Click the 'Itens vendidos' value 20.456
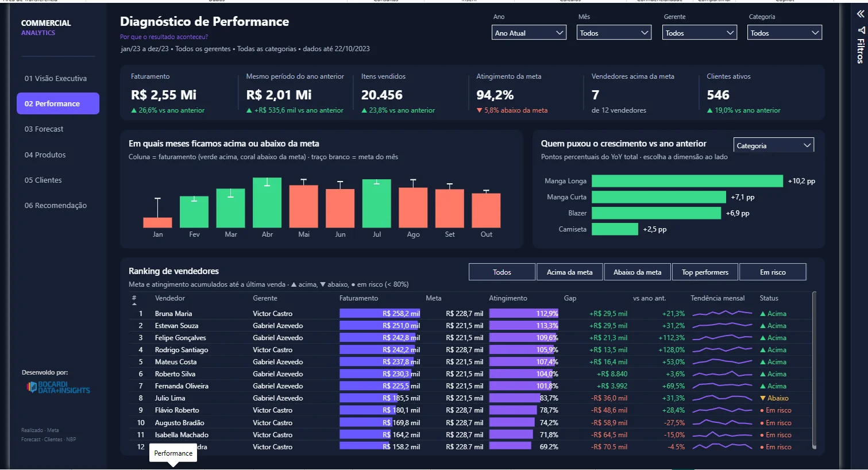The image size is (868, 470). point(382,95)
